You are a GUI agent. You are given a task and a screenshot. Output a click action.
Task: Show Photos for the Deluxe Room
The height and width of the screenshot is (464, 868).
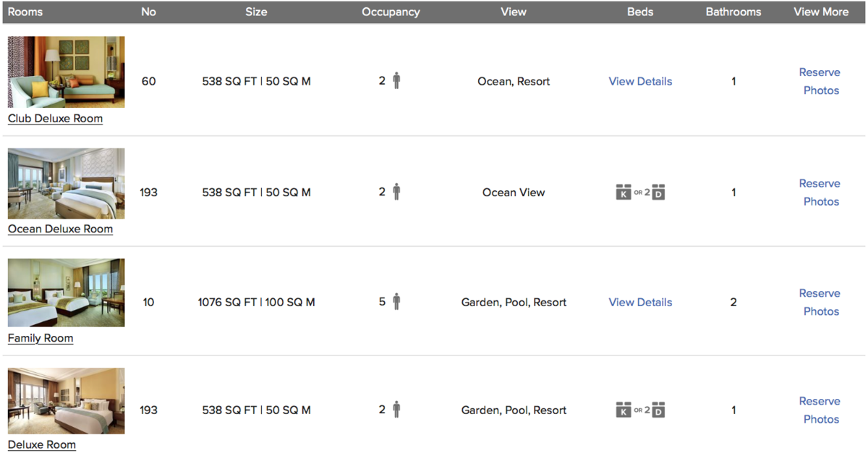(x=821, y=419)
